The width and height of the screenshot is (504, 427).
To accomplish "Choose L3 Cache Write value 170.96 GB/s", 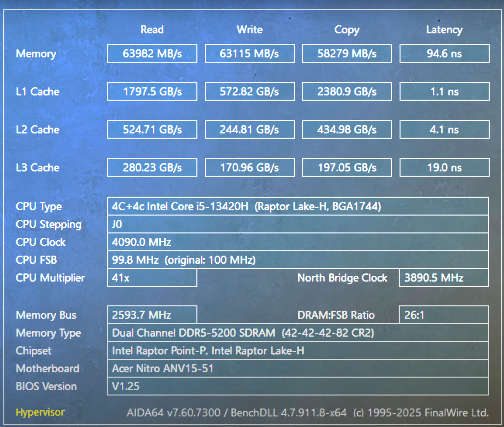I will (250, 168).
